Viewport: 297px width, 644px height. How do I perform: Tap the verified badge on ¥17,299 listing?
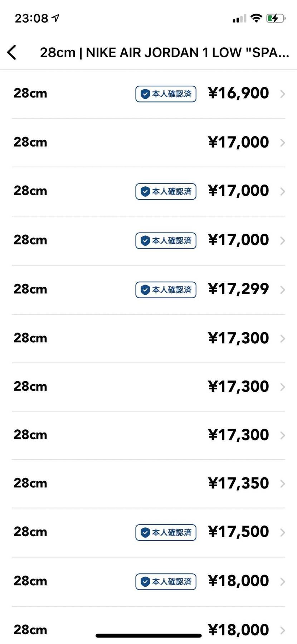point(166,290)
